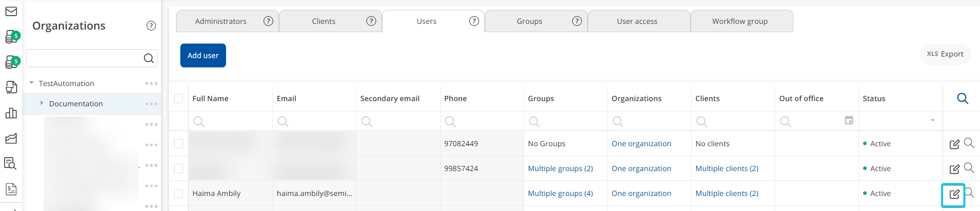Viewport: 980px width, 211px height.
Task: Click search magnifier in Organizations search box
Action: coord(149,59)
